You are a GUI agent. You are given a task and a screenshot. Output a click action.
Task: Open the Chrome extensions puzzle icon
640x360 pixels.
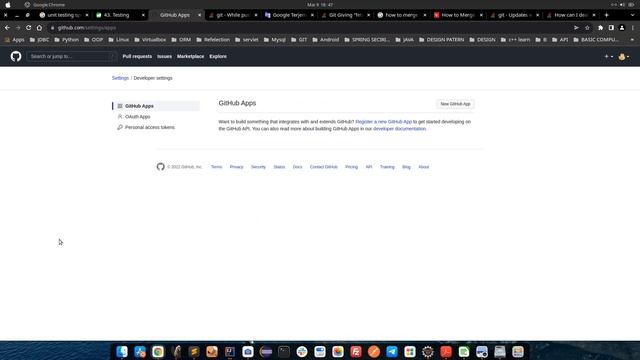coord(600,28)
